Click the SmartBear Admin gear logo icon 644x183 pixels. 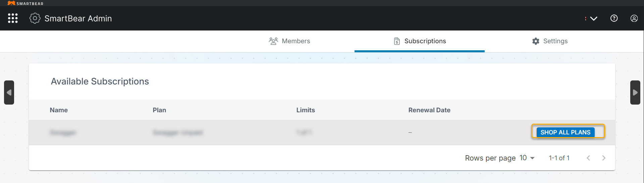click(35, 18)
